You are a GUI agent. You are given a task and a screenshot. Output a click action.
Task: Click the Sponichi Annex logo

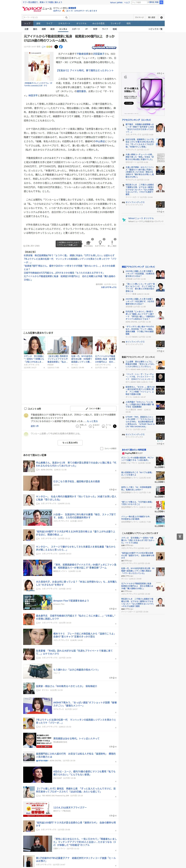(104, 47)
